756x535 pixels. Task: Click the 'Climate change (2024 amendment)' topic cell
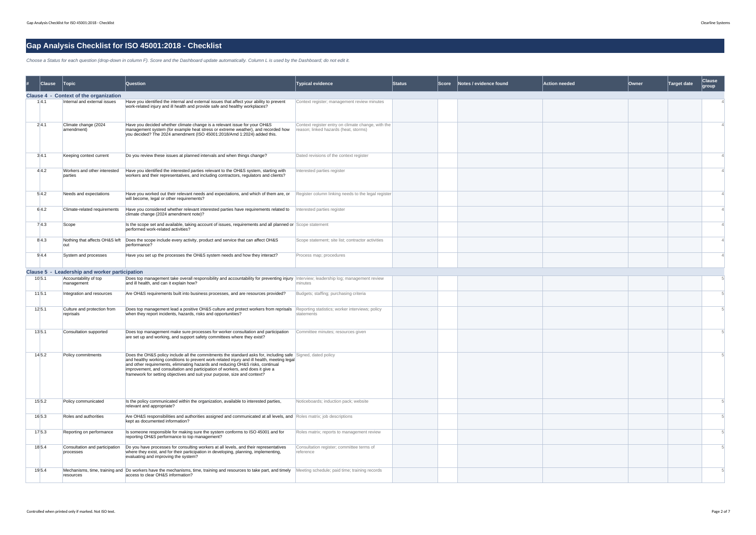click(94, 138)
